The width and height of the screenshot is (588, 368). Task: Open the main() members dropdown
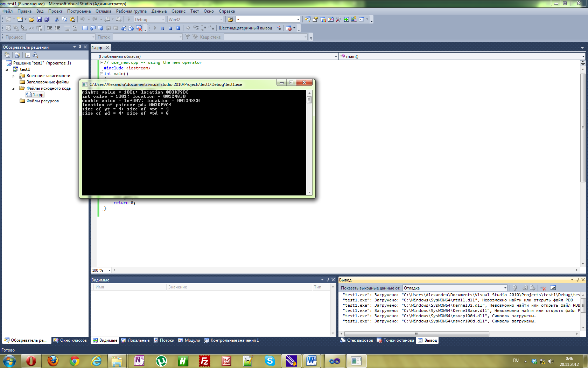[x=462, y=56]
